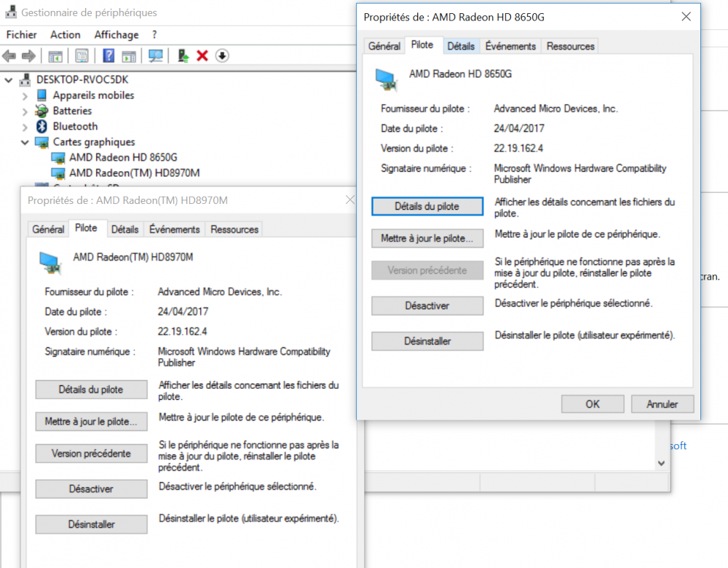Screen dimensions: 728x568
Task: Click the Device Manager title bar app icon
Action: [11, 12]
